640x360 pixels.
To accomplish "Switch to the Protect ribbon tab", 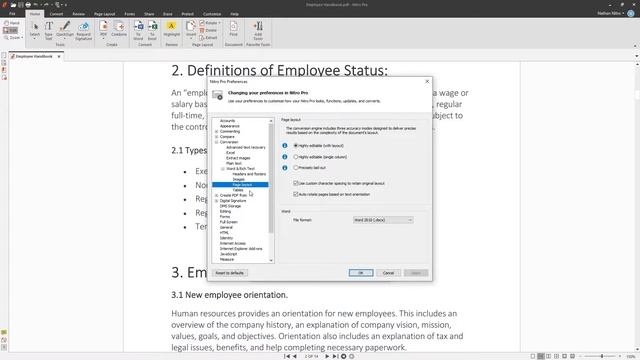I will pyautogui.click(x=188, y=14).
